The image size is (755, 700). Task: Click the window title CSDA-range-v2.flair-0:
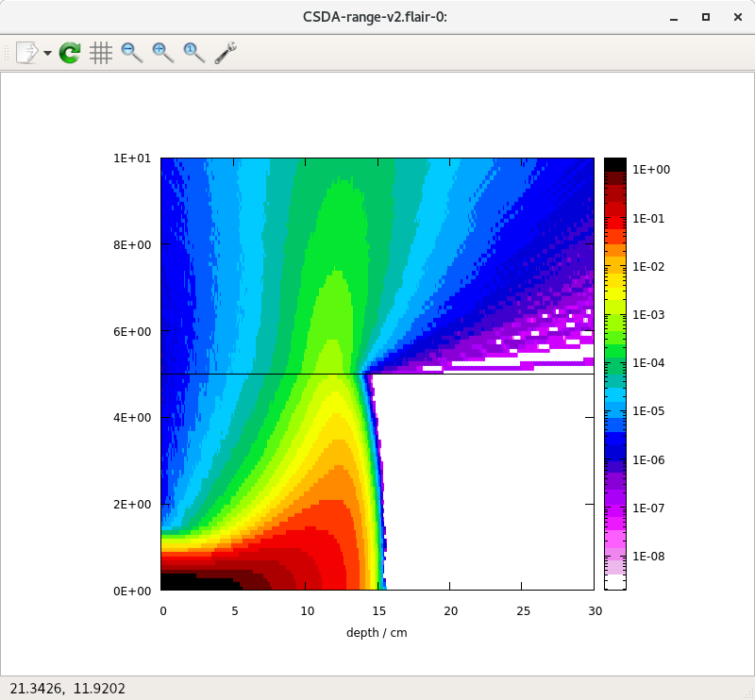tap(375, 17)
